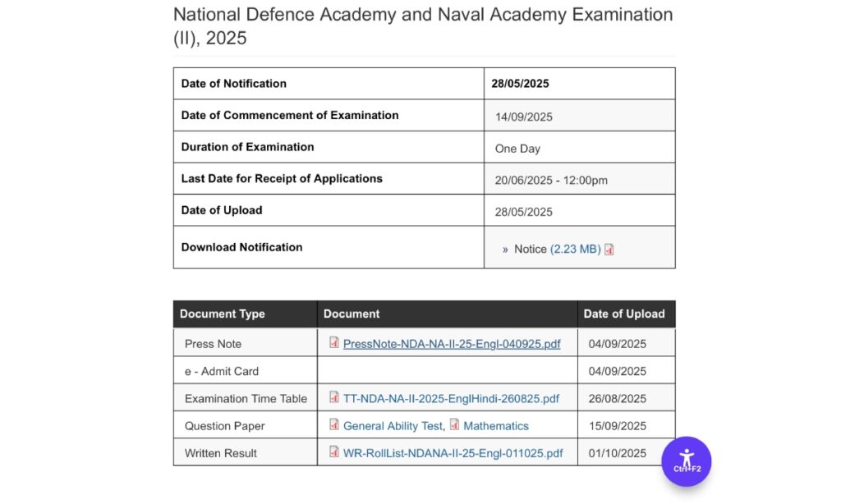This screenshot has height=504, width=841.
Task: Select the Document Type column header
Action: pyautogui.click(x=222, y=314)
